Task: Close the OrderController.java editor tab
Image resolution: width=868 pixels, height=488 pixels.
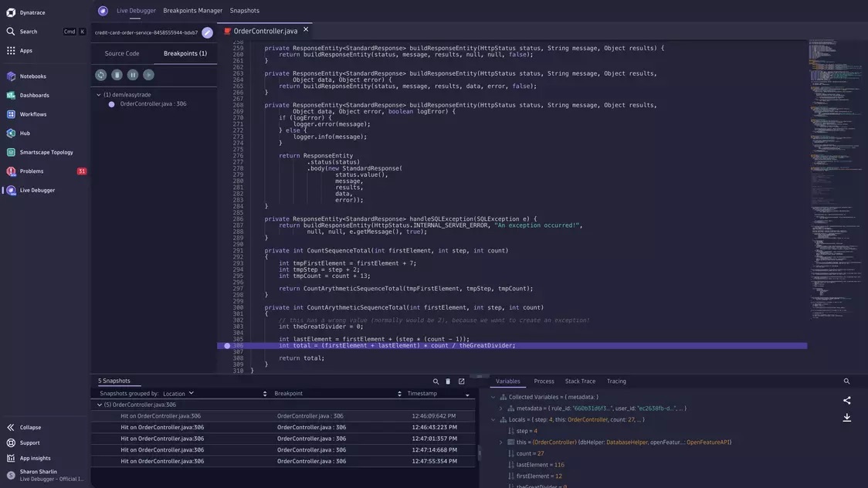Action: (x=306, y=29)
